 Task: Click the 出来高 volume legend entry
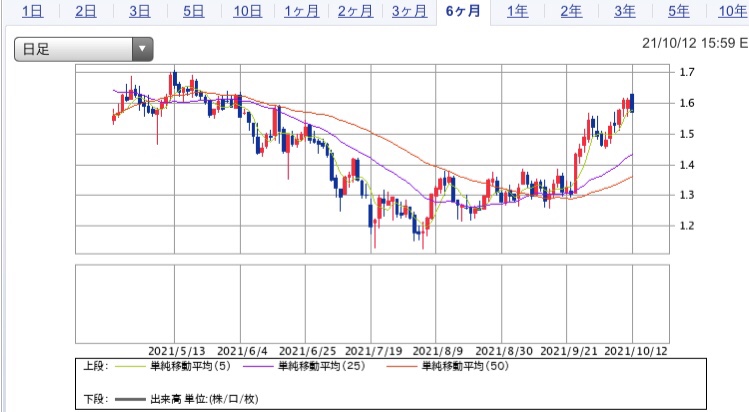204,399
